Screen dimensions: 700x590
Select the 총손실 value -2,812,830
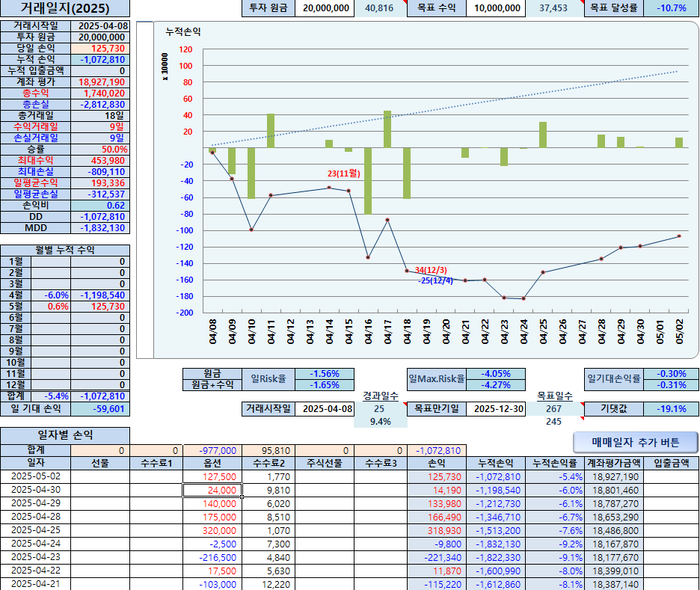tap(100, 105)
